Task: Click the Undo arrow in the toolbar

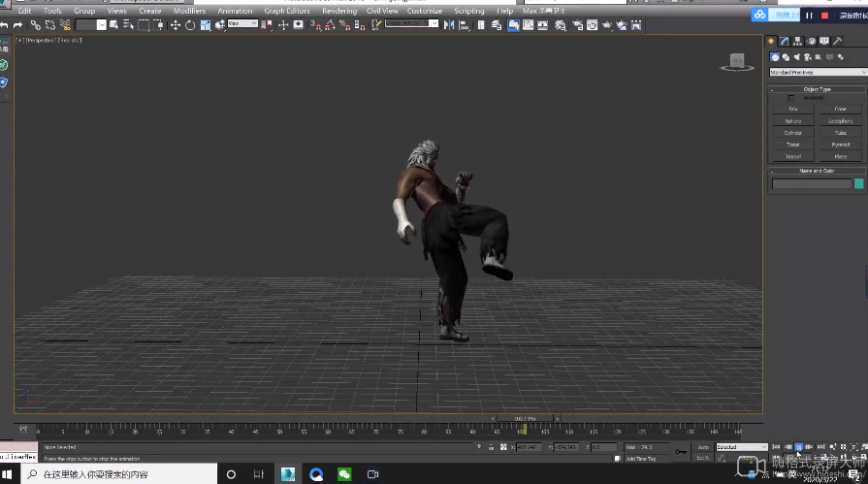Action: coord(5,25)
